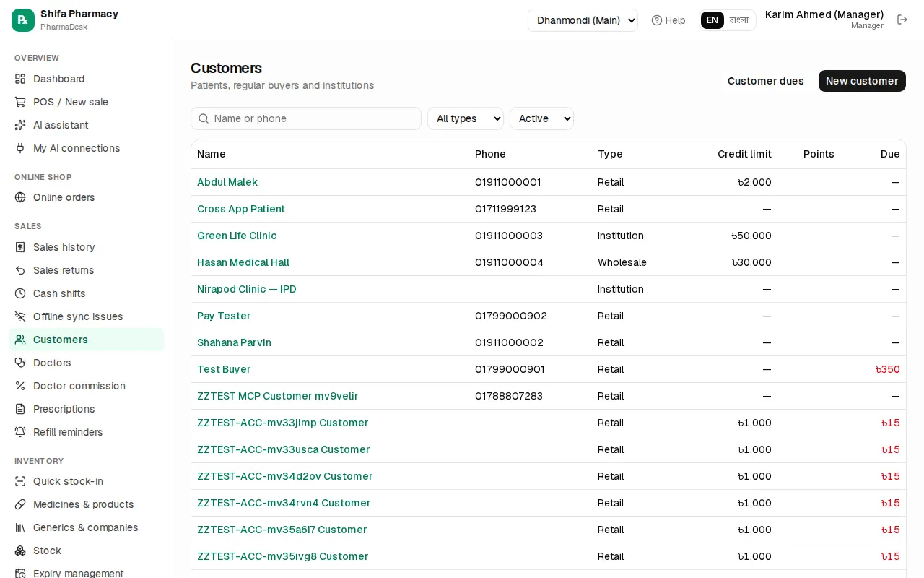Focus the Name or phone search field
Viewport: 924px width, 578px height.
[306, 118]
